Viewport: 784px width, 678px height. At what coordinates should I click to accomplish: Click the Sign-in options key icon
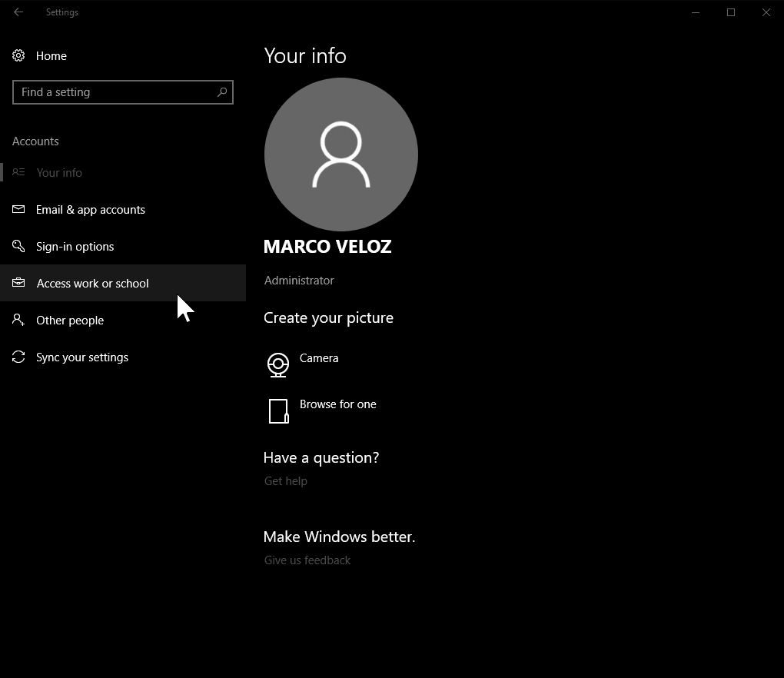18,246
